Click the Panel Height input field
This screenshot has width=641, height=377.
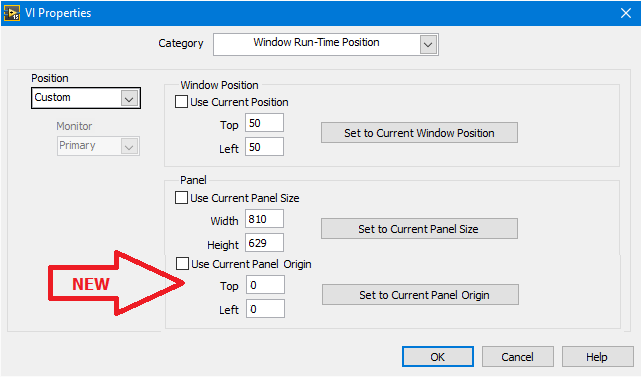(264, 243)
